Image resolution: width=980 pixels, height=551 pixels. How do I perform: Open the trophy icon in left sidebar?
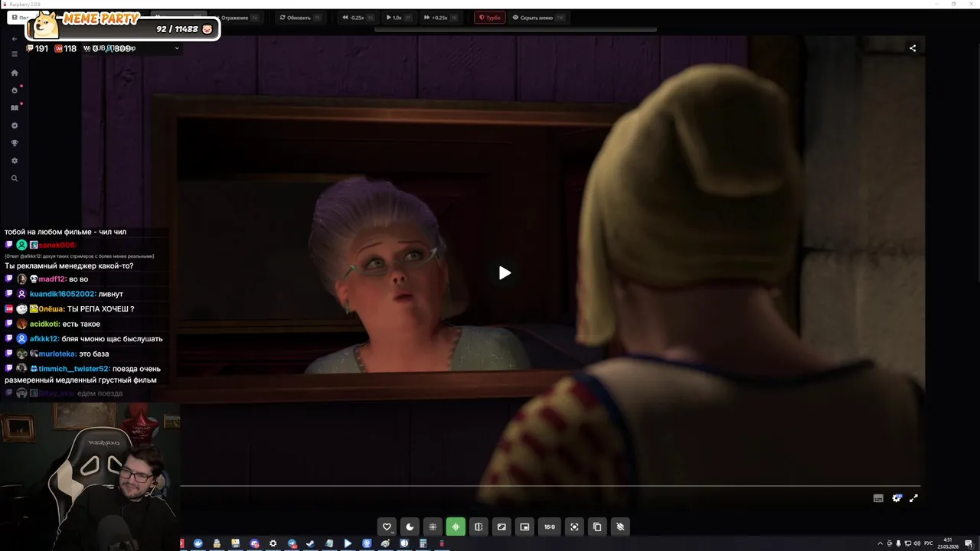click(14, 143)
